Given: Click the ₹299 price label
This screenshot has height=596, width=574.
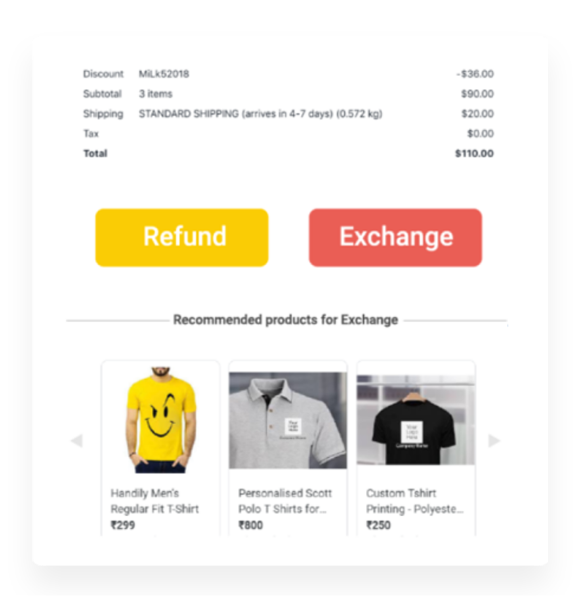Looking at the screenshot, I should tap(123, 525).
